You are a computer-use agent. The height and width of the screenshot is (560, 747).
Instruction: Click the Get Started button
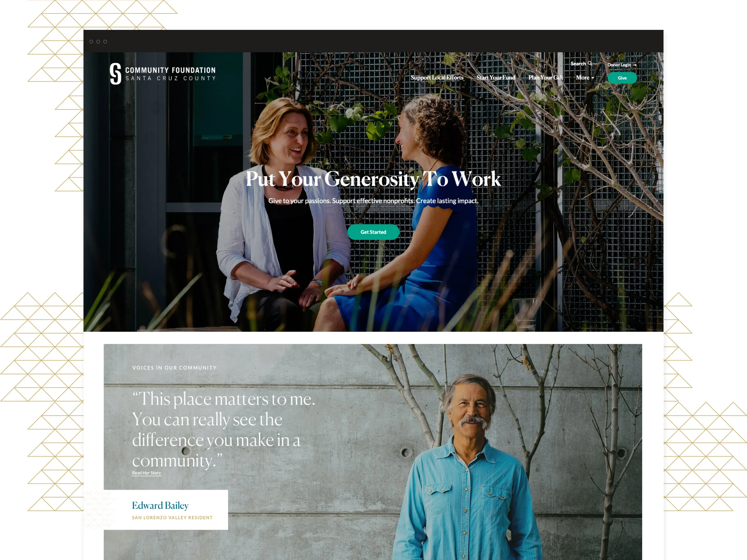pyautogui.click(x=373, y=232)
